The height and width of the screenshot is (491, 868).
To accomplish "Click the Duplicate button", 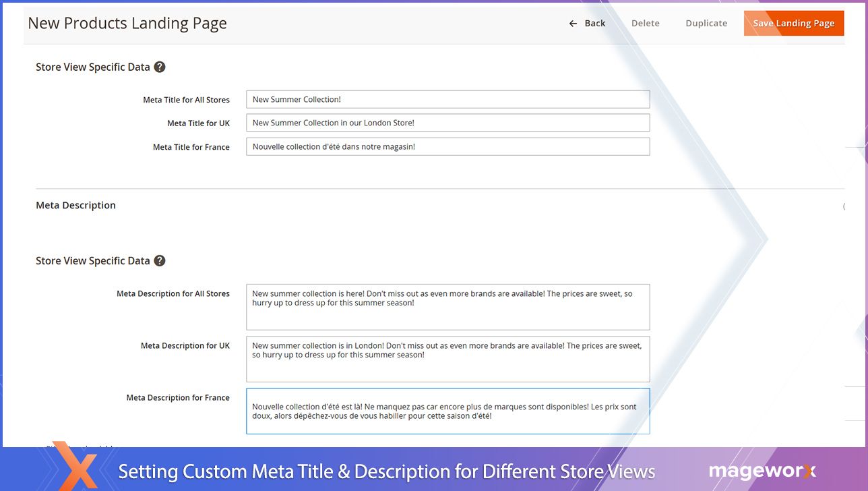I will pos(706,22).
